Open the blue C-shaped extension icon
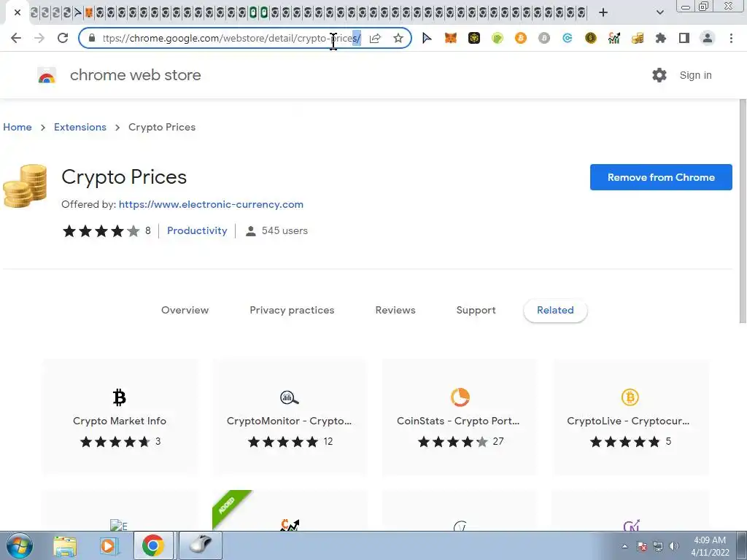This screenshot has height=560, width=747. tap(567, 38)
